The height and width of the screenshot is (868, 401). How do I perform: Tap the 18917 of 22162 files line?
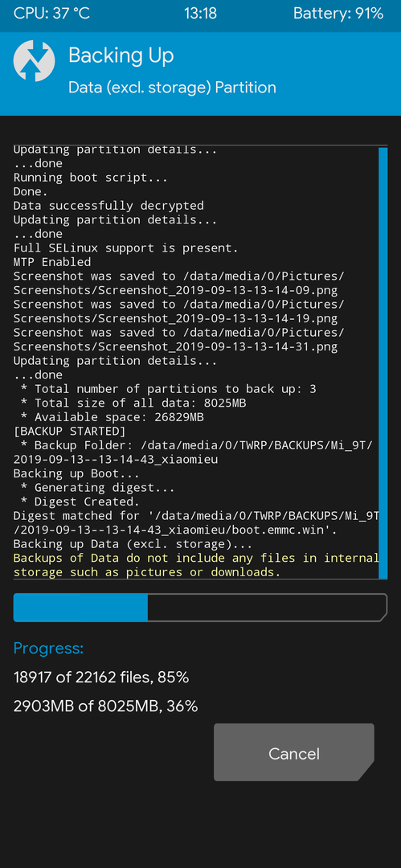pos(101,677)
